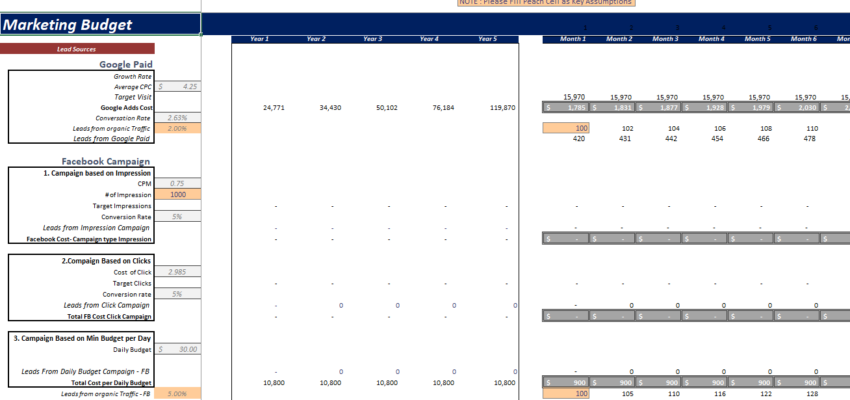Click the Facebook Campaign section heading
Image resolution: width=850 pixels, height=400 pixels.
coord(106,161)
